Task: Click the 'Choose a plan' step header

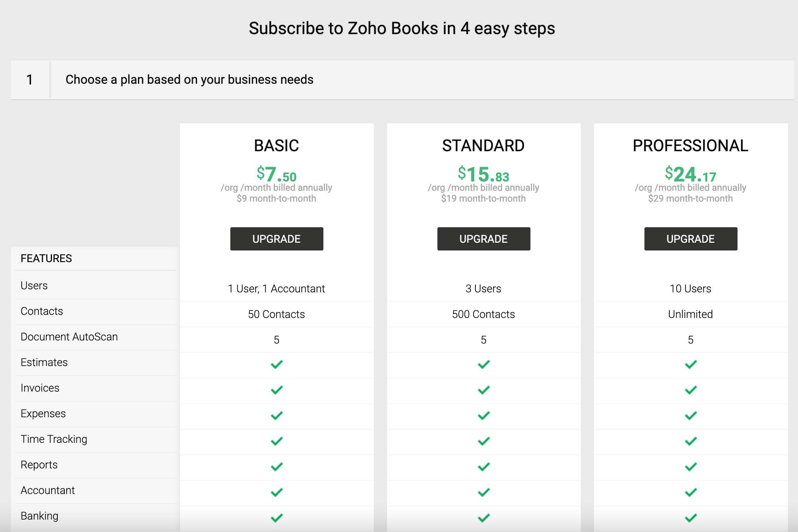Action: [189, 79]
